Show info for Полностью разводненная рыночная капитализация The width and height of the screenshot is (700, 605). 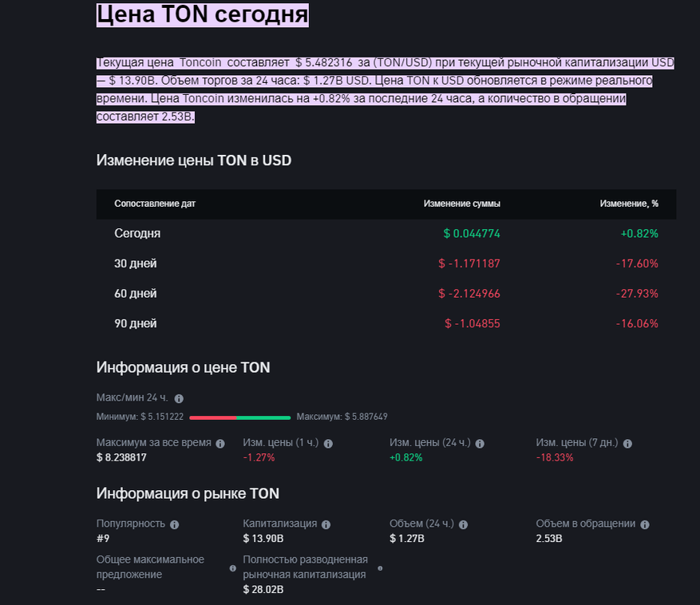point(380,568)
